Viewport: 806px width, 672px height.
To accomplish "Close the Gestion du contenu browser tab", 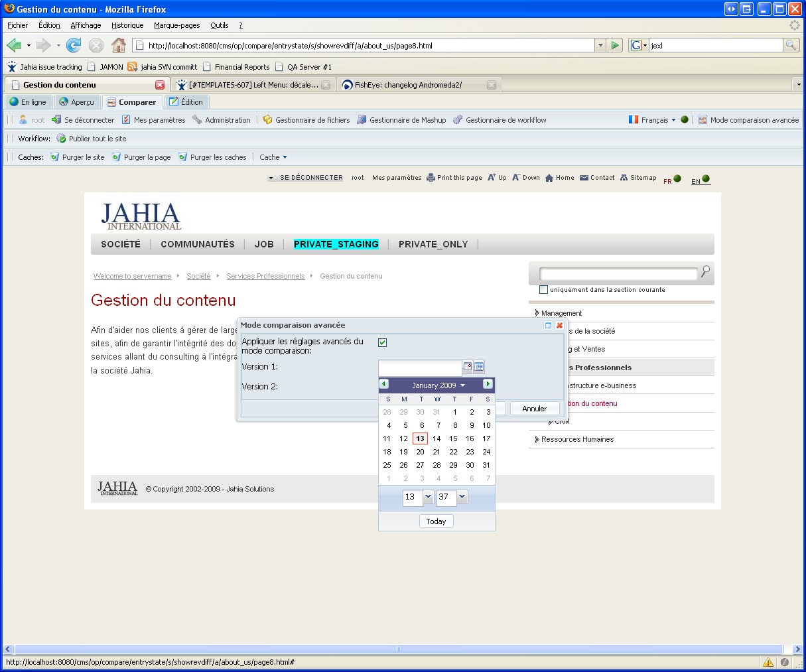I will pos(160,85).
